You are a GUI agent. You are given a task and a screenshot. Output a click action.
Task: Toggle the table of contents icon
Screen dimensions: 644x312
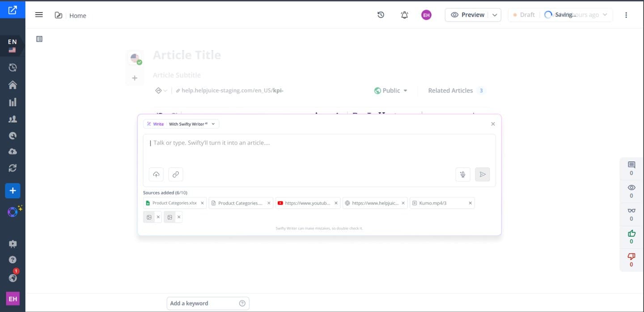(x=39, y=39)
